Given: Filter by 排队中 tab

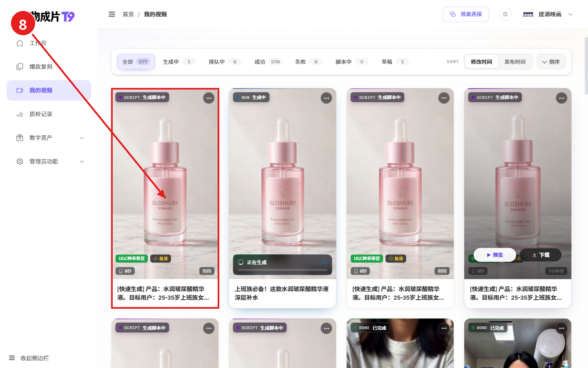Looking at the screenshot, I should click(x=225, y=62).
